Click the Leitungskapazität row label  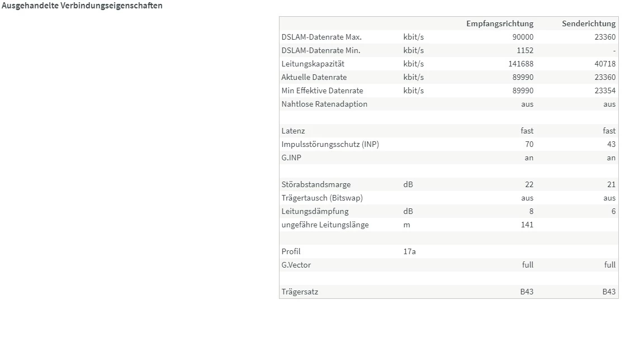tap(312, 64)
